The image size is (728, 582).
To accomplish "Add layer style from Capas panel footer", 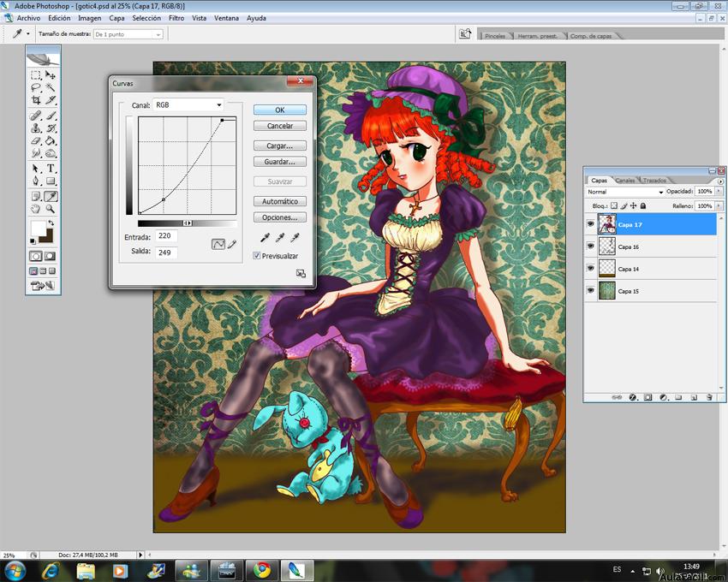I will click(632, 397).
